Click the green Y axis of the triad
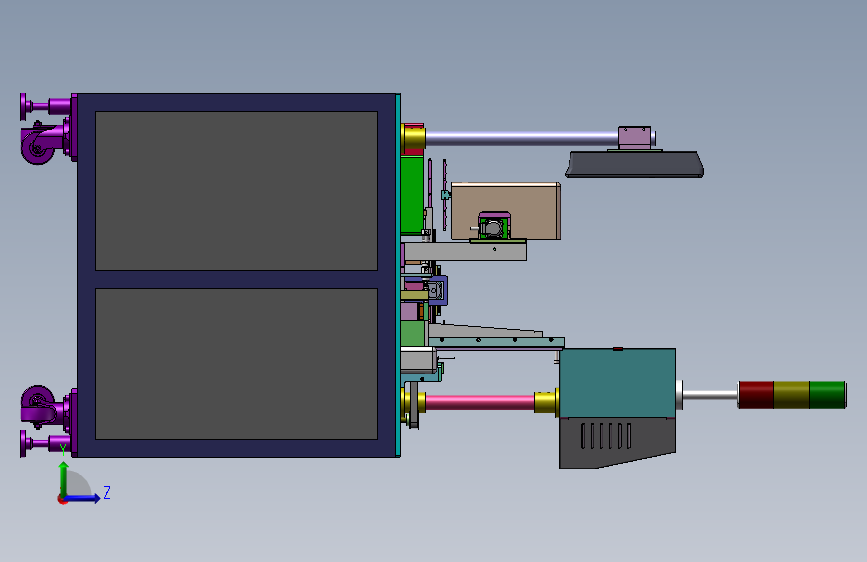867x562 pixels. point(64,479)
